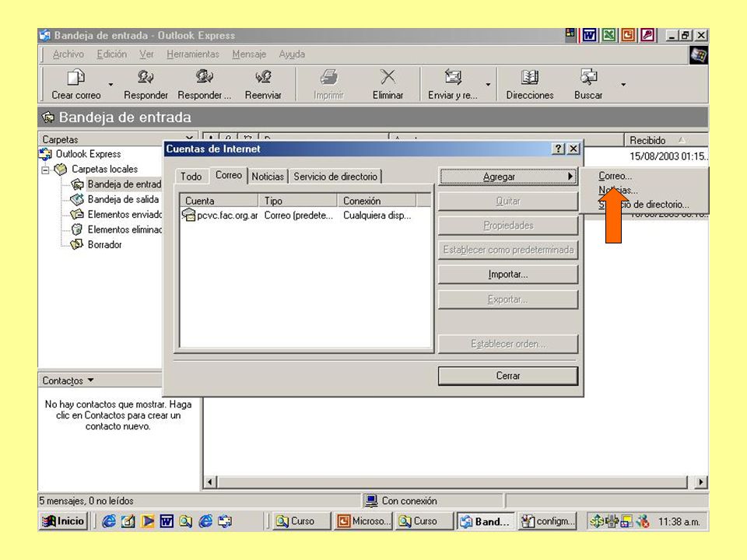
Task: Click the Eliminar X icon
Action: pyautogui.click(x=388, y=77)
